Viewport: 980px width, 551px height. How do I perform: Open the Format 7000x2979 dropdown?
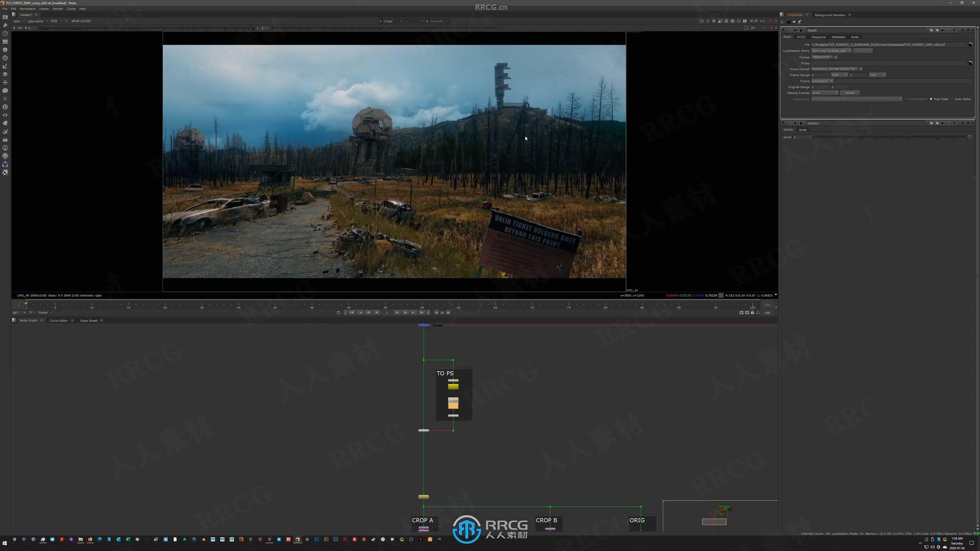tap(822, 57)
